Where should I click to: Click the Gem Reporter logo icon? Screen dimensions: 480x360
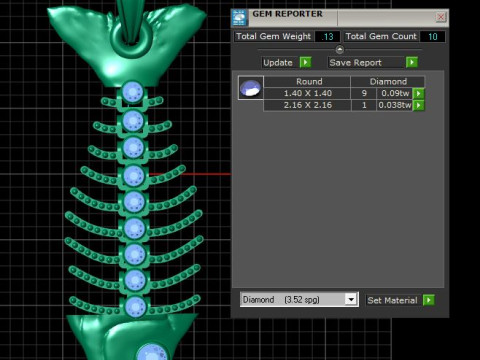coord(240,18)
